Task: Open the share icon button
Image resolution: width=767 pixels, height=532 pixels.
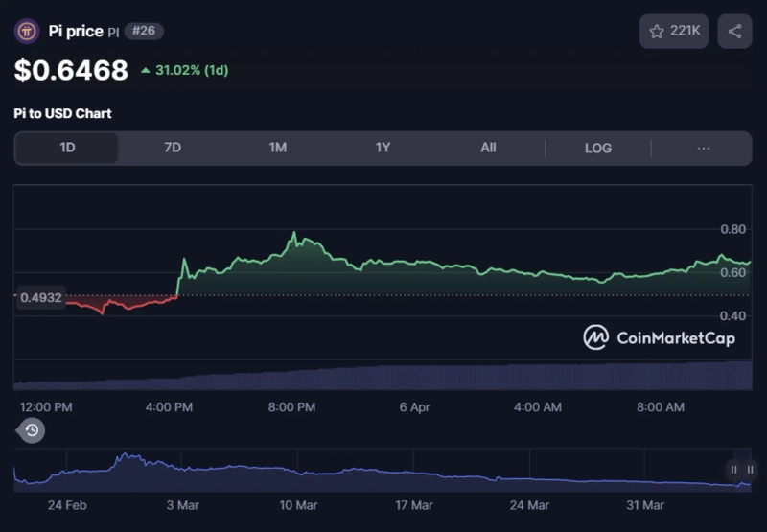Action: tap(734, 32)
